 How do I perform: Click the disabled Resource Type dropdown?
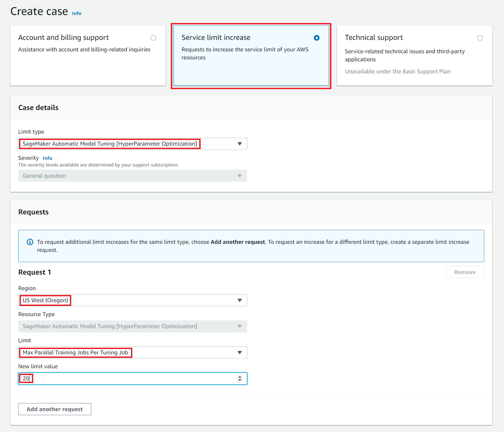pos(132,326)
